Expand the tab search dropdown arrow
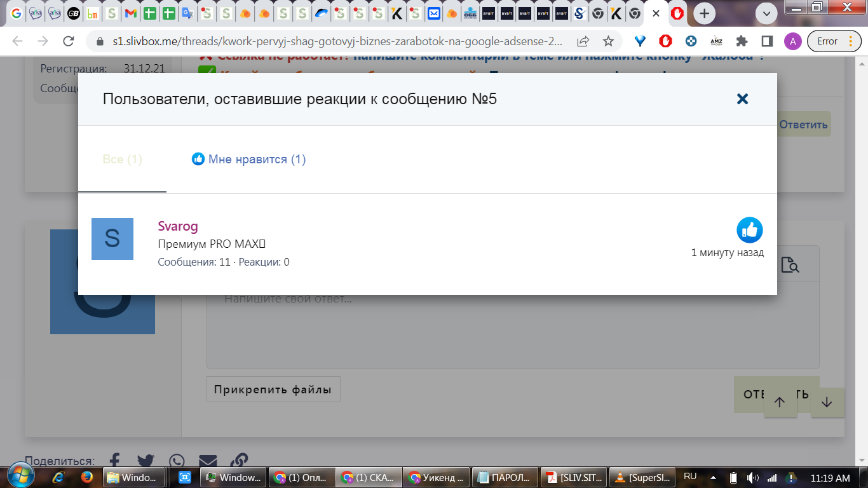The height and width of the screenshot is (488, 868). 767,13
